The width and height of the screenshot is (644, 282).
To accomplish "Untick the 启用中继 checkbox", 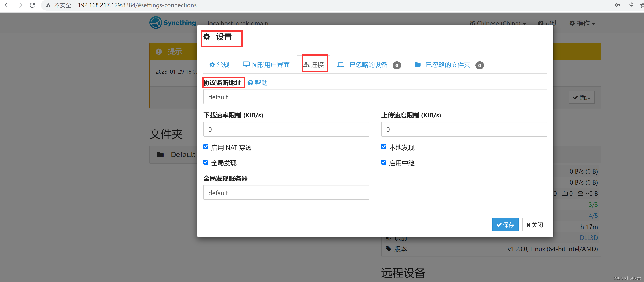I will [x=384, y=162].
